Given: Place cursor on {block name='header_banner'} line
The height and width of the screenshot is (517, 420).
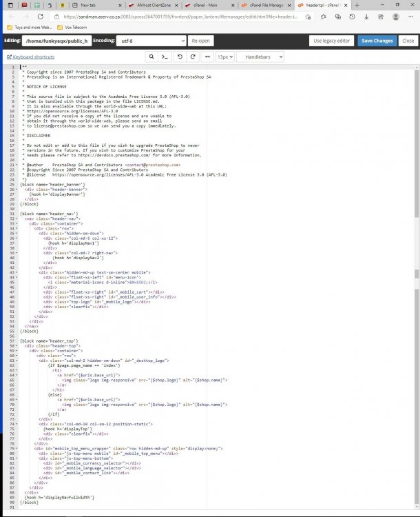Looking at the screenshot, I should 52,185.
